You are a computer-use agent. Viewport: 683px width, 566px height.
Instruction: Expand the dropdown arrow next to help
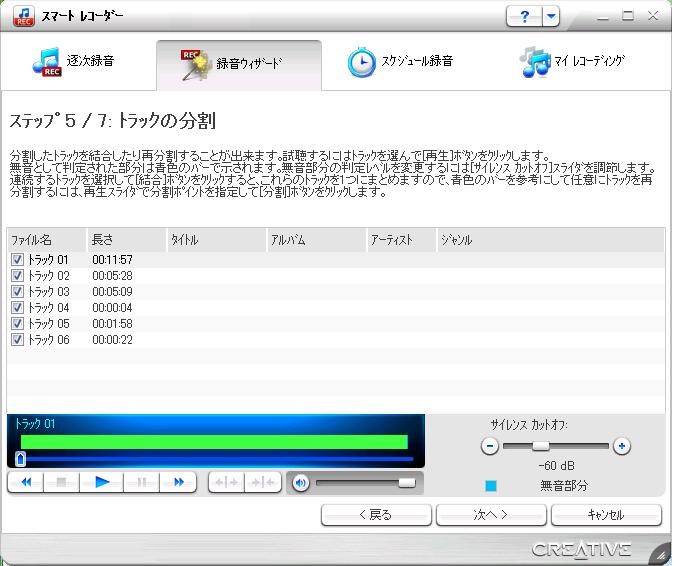click(552, 16)
